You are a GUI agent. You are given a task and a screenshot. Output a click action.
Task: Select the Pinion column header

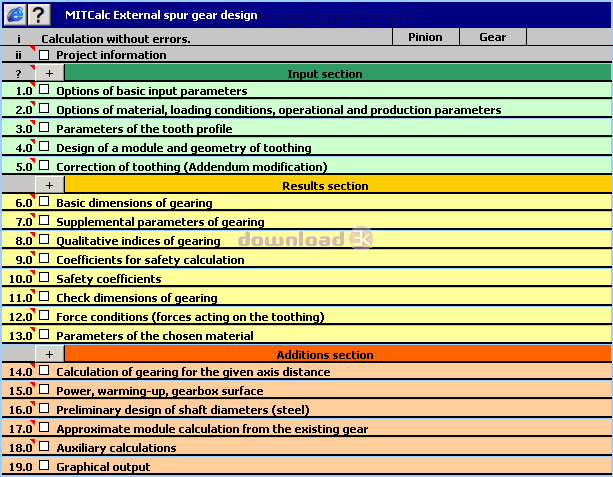tap(425, 37)
